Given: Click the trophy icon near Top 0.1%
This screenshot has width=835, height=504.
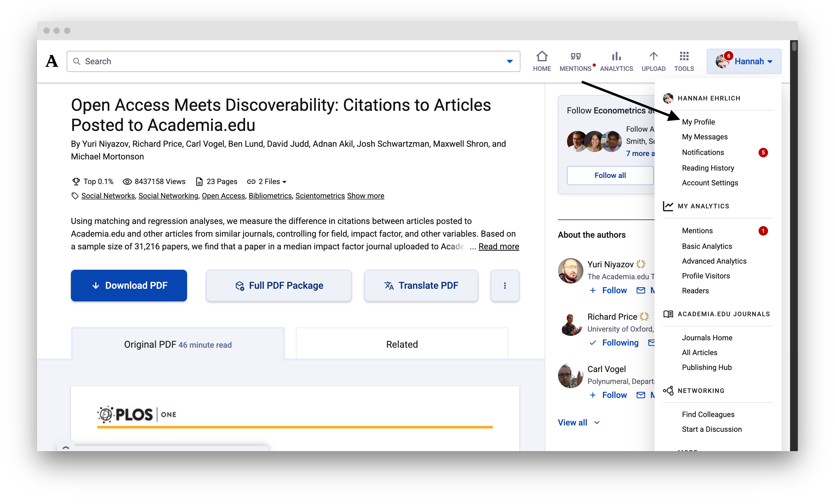Looking at the screenshot, I should point(76,182).
